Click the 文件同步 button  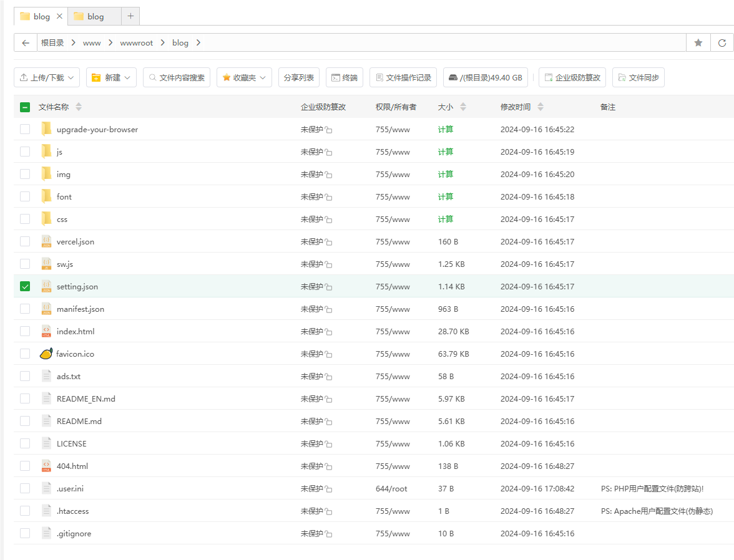tap(638, 78)
